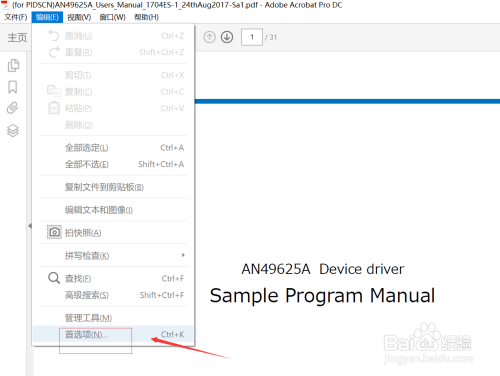Open the 文件(F) menu
Viewport: 500px width, 376px height.
click(16, 17)
